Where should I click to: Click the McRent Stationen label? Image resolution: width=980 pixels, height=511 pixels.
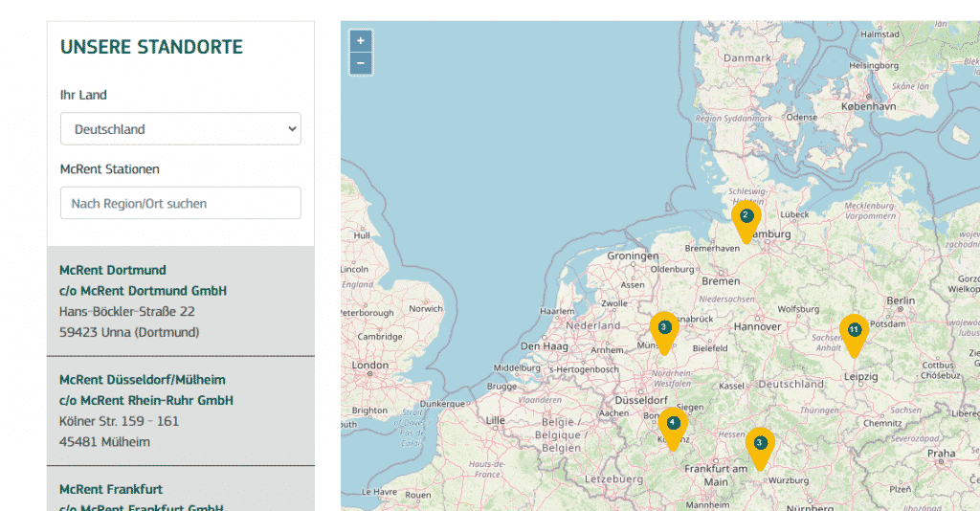coord(109,169)
